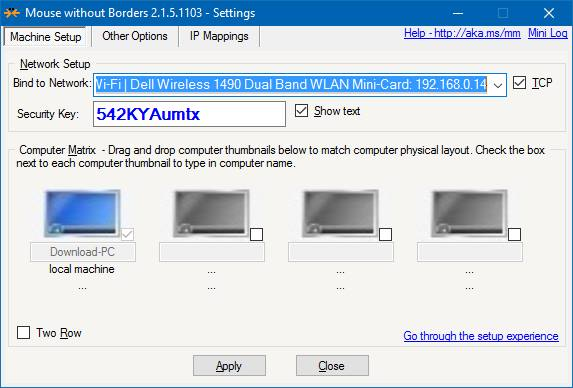573x388 pixels.
Task: Minimize the Settings window
Action: [458, 13]
